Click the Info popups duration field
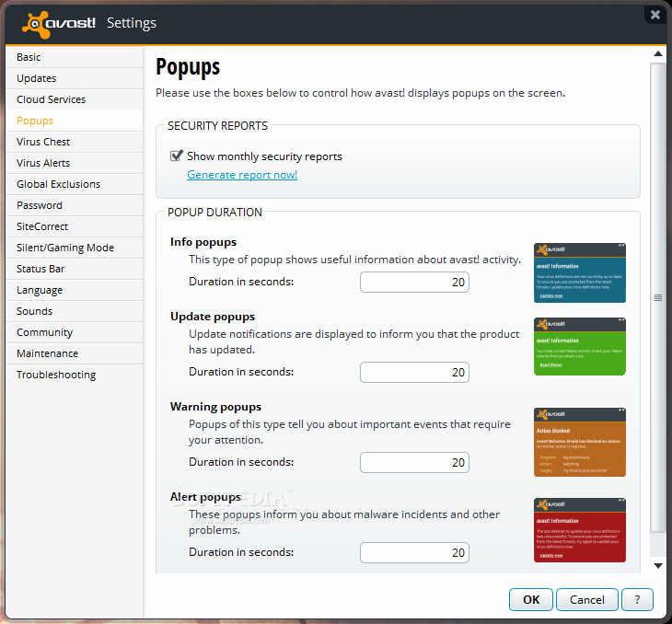This screenshot has width=672, height=624. click(x=414, y=282)
